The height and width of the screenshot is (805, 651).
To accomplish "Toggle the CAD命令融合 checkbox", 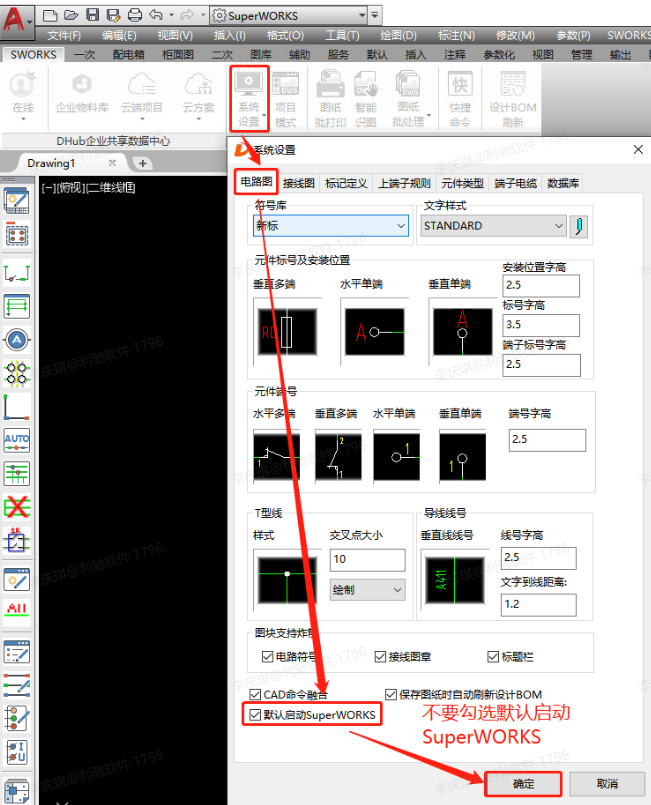I will (255, 694).
